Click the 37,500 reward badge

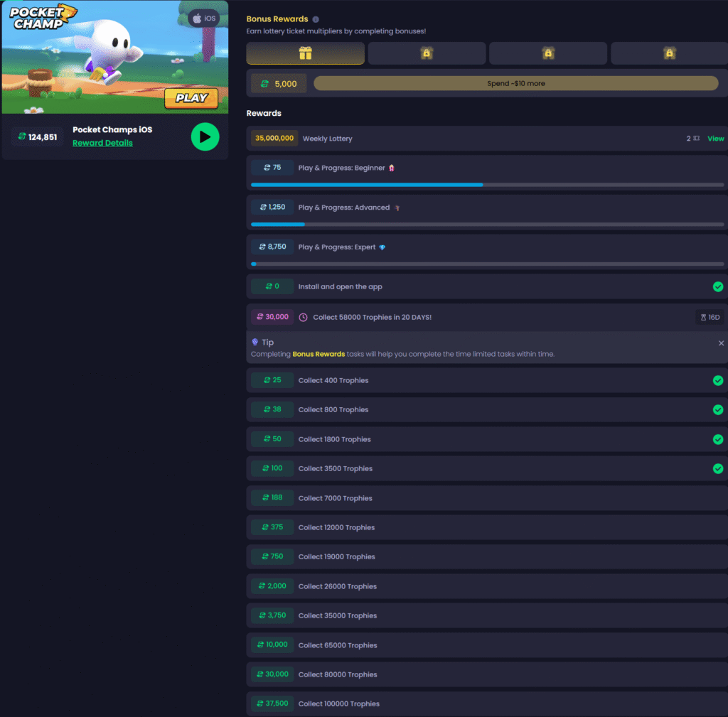[272, 703]
